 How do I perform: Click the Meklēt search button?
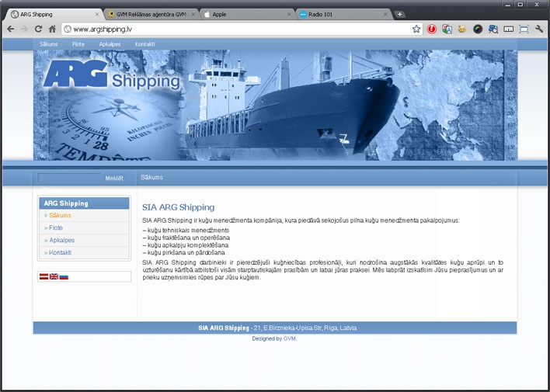coord(114,178)
